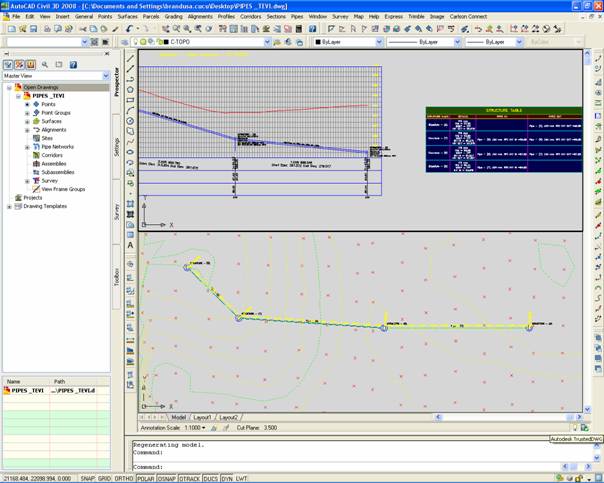Open the Alignments menu
The width and height of the screenshot is (604, 483).
[200, 17]
